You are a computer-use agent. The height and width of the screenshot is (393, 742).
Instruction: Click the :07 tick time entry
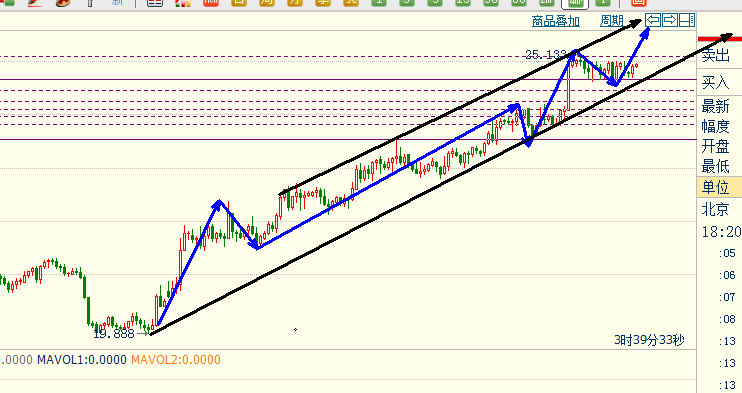click(727, 297)
